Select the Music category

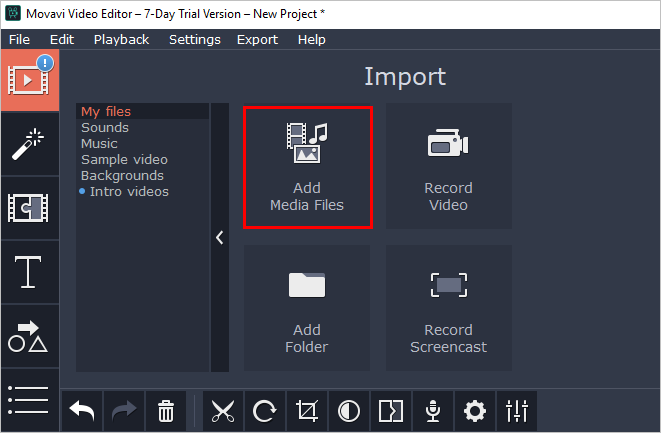(x=142, y=143)
